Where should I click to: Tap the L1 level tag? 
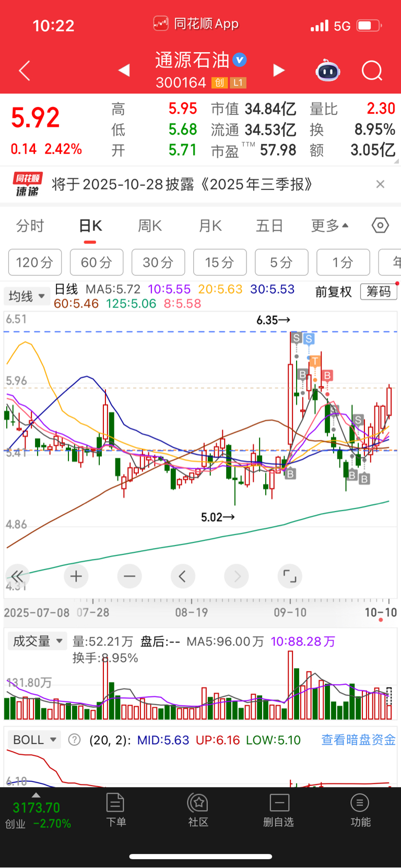238,82
